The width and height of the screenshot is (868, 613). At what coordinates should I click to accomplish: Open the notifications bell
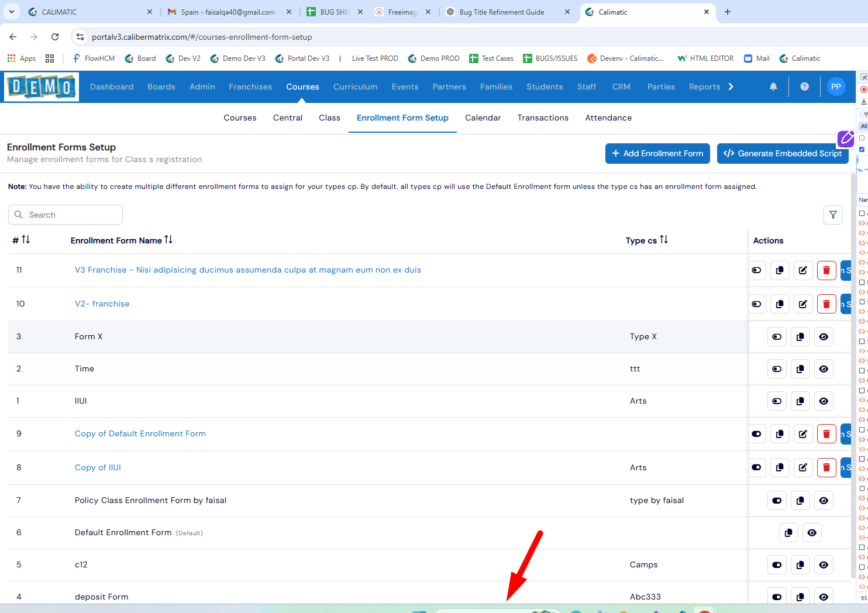[773, 87]
